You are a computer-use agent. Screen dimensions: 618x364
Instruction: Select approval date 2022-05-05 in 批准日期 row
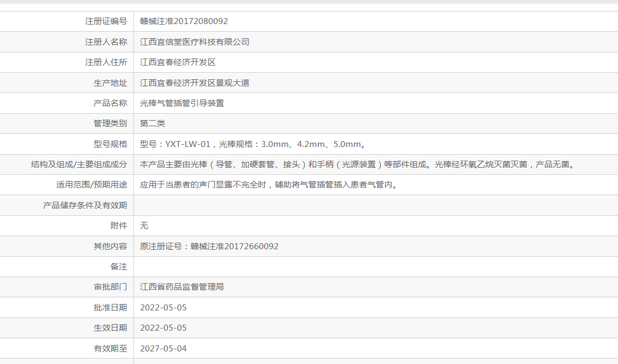coord(163,307)
